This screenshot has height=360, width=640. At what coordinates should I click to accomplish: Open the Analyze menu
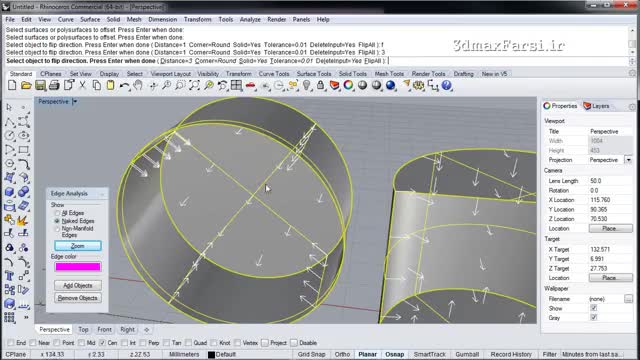click(x=250, y=20)
